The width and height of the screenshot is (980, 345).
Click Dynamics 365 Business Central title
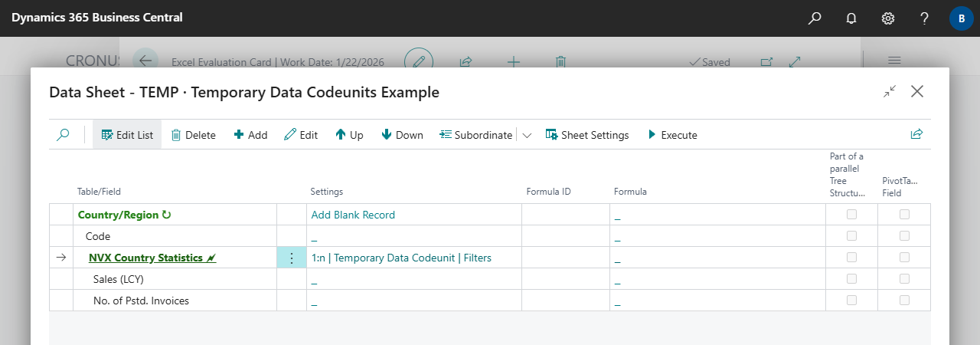[97, 18]
